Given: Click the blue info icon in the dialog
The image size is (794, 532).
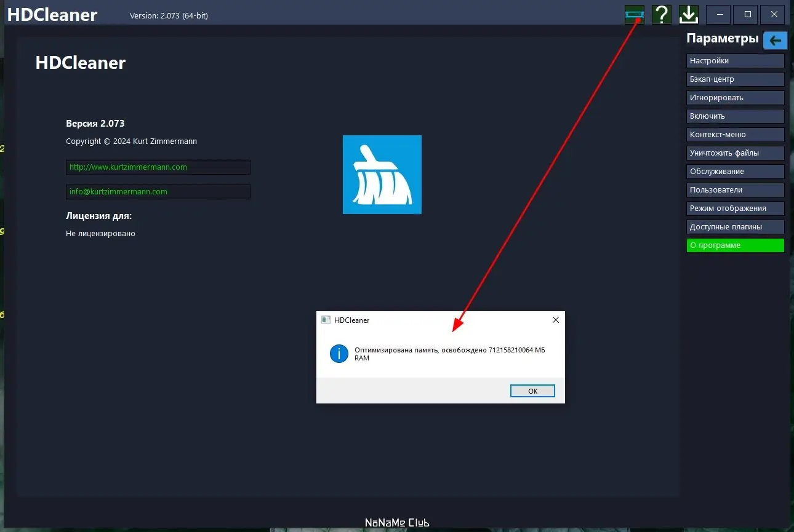Looking at the screenshot, I should [339, 354].
